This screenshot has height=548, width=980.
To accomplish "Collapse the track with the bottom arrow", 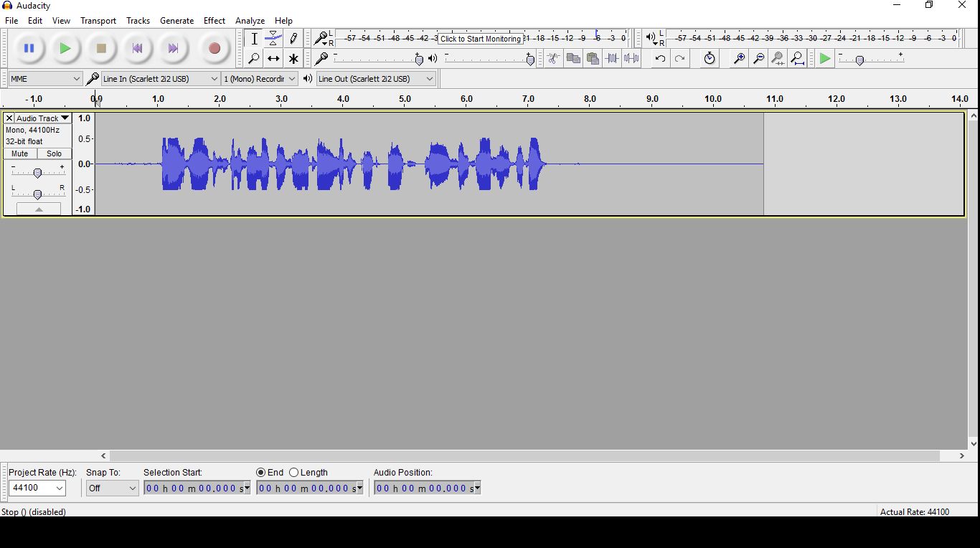I will (x=39, y=209).
